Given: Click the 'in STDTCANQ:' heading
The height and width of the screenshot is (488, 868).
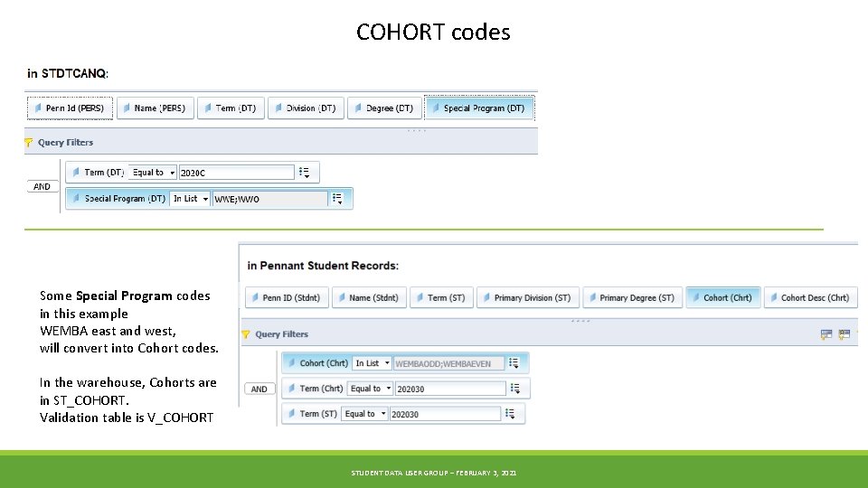Looking at the screenshot, I should (x=68, y=73).
